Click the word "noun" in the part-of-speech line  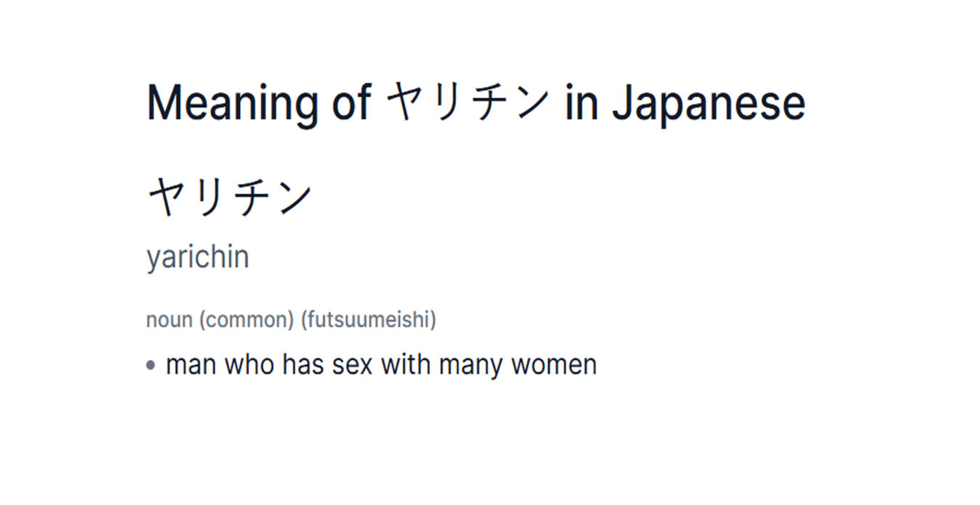pyautogui.click(x=169, y=320)
